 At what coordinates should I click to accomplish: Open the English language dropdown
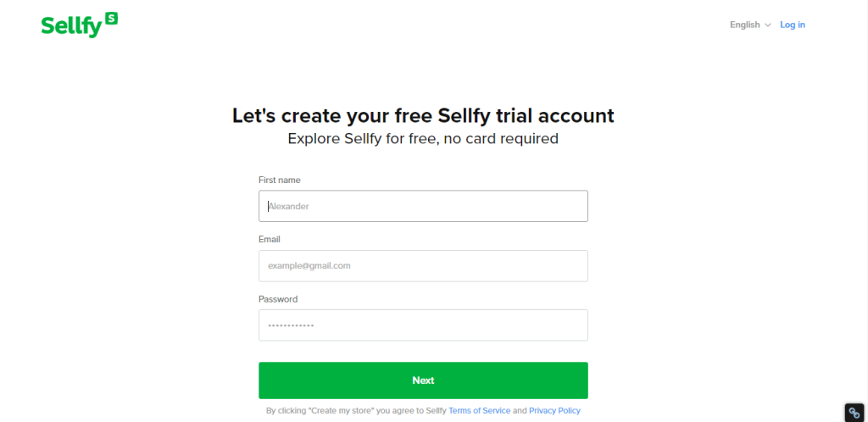[750, 25]
